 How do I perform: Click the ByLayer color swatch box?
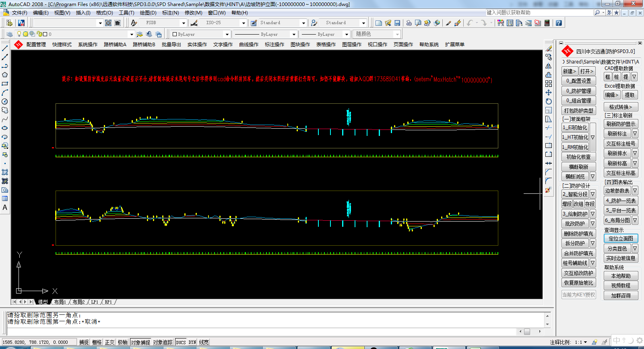point(175,34)
